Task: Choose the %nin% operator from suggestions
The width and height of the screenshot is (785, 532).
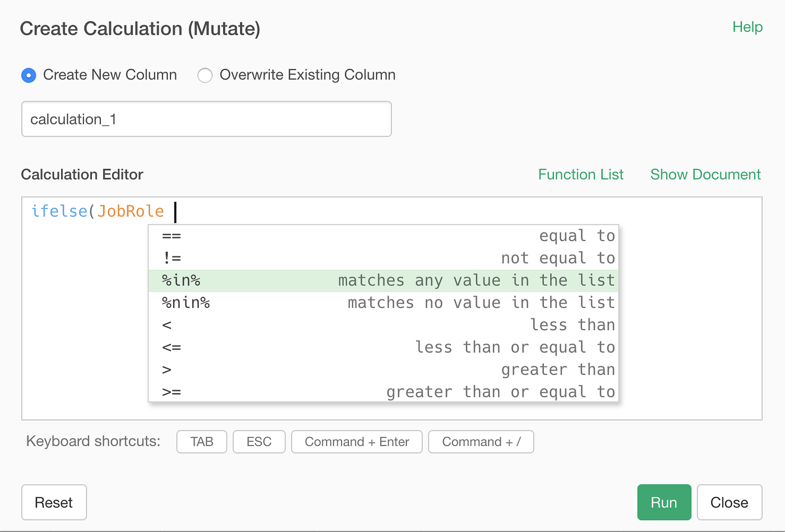Action: click(383, 302)
